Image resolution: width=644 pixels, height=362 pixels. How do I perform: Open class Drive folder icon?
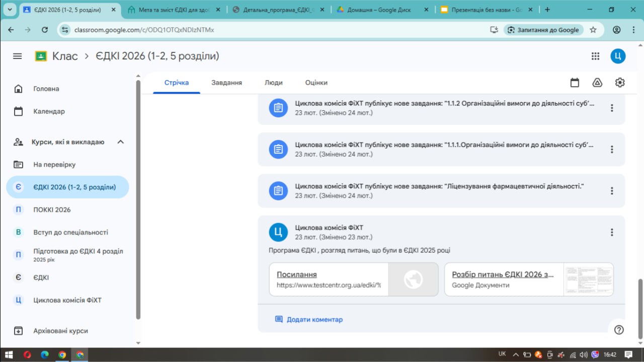tap(597, 83)
